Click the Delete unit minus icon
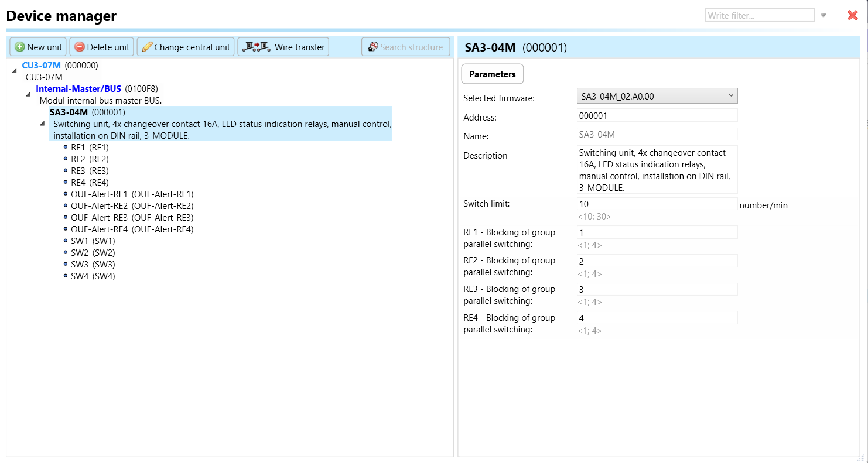This screenshot has width=868, height=463. pyautogui.click(x=80, y=47)
